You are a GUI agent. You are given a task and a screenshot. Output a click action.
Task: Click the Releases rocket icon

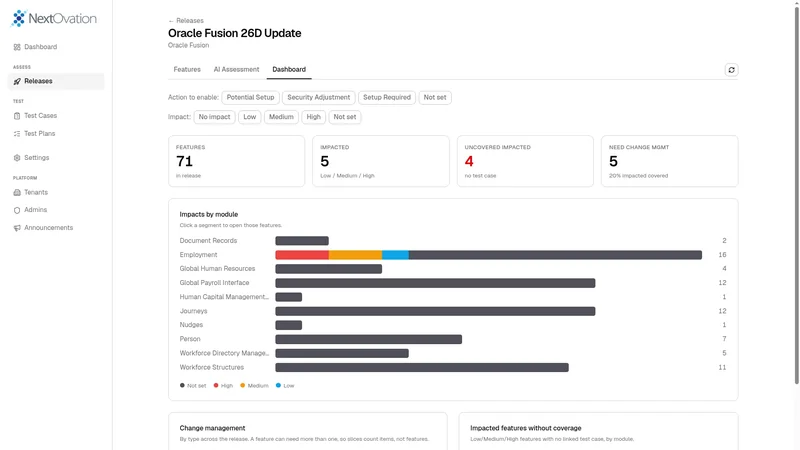17,81
